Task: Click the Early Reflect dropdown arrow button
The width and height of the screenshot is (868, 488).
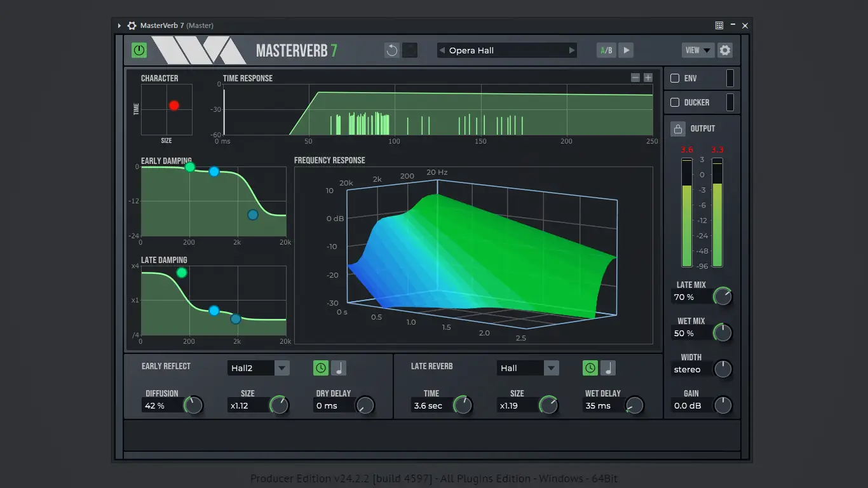Action: pyautogui.click(x=282, y=368)
